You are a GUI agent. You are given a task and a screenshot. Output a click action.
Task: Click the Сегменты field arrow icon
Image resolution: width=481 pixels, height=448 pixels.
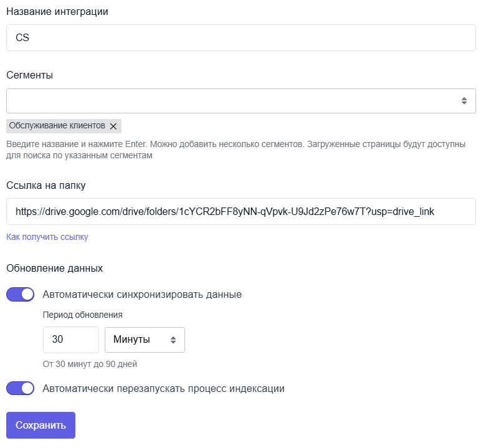pos(464,101)
